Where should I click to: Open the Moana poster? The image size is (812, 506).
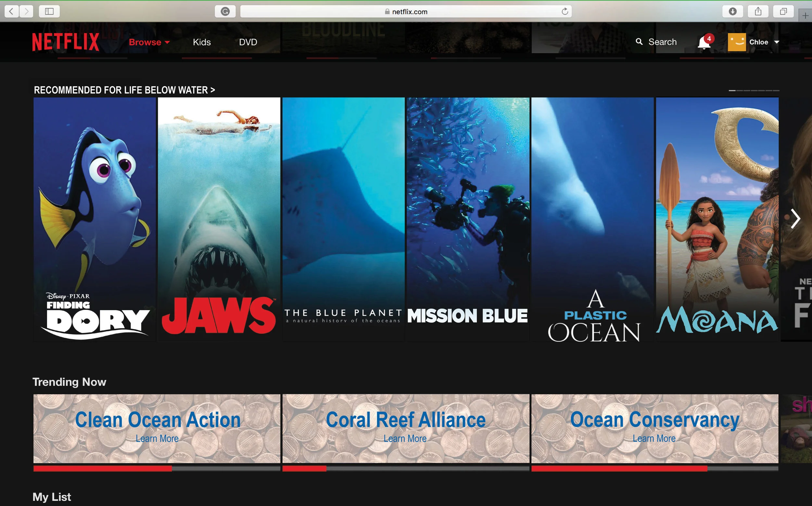pyautogui.click(x=717, y=219)
